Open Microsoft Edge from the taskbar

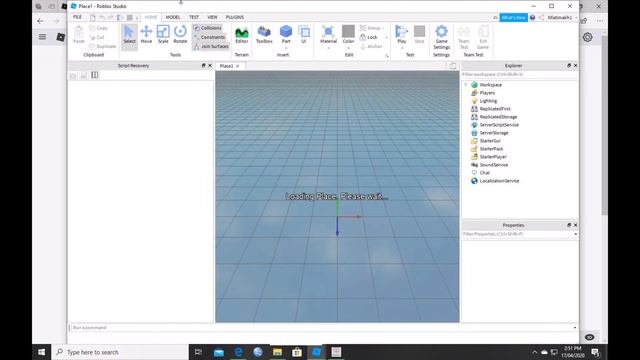(x=238, y=352)
